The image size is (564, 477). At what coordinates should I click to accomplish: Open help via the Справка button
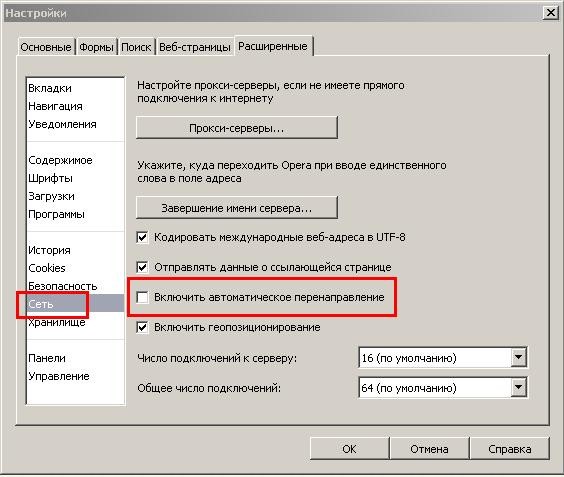click(509, 449)
